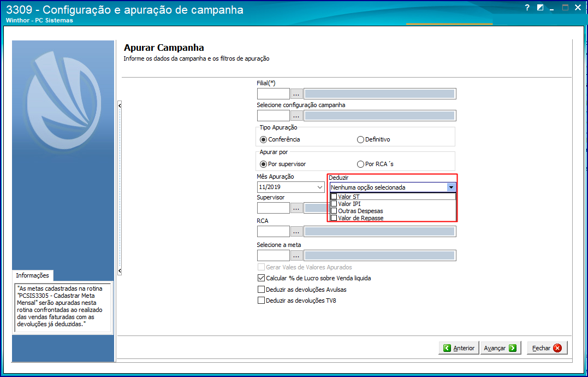Collapse side panel with upper left arrow
Image resolution: width=588 pixels, height=377 pixels.
click(x=120, y=106)
